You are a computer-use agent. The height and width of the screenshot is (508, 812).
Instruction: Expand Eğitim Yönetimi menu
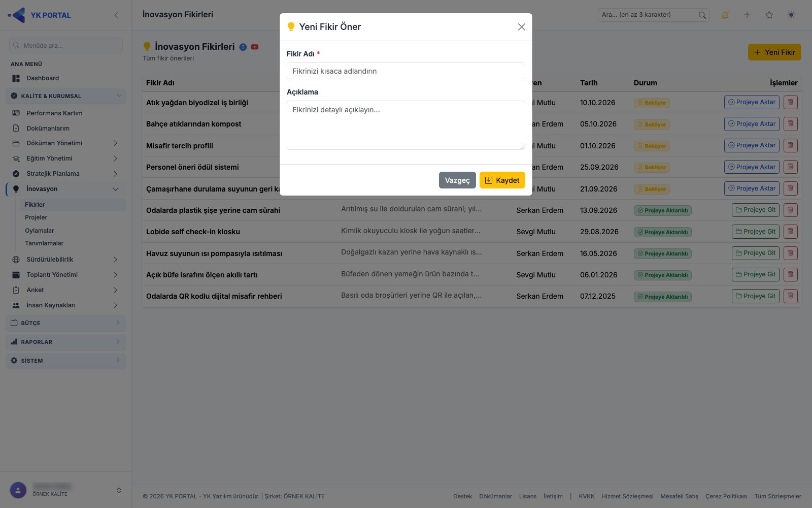66,158
